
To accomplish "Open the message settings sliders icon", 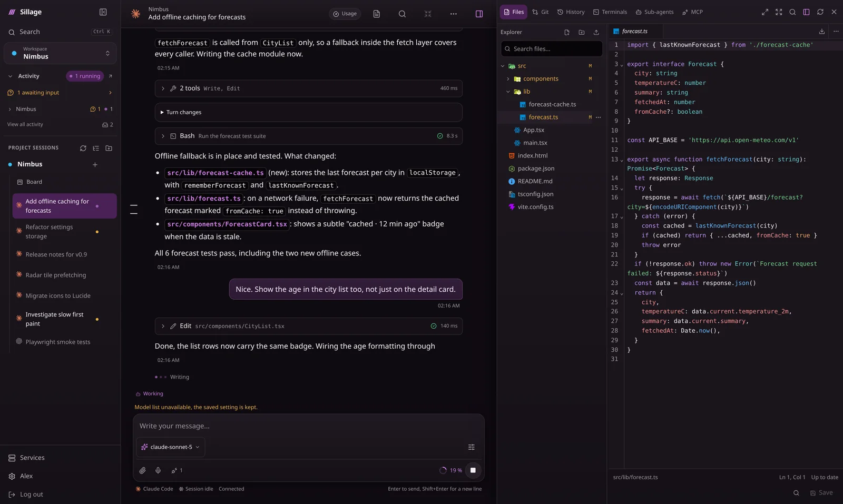I will pyautogui.click(x=472, y=447).
